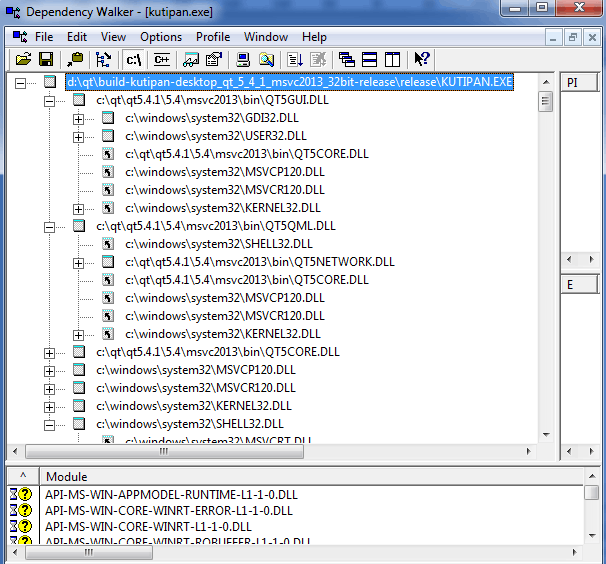Open the Edit menu
The image size is (606, 564).
pyautogui.click(x=77, y=37)
